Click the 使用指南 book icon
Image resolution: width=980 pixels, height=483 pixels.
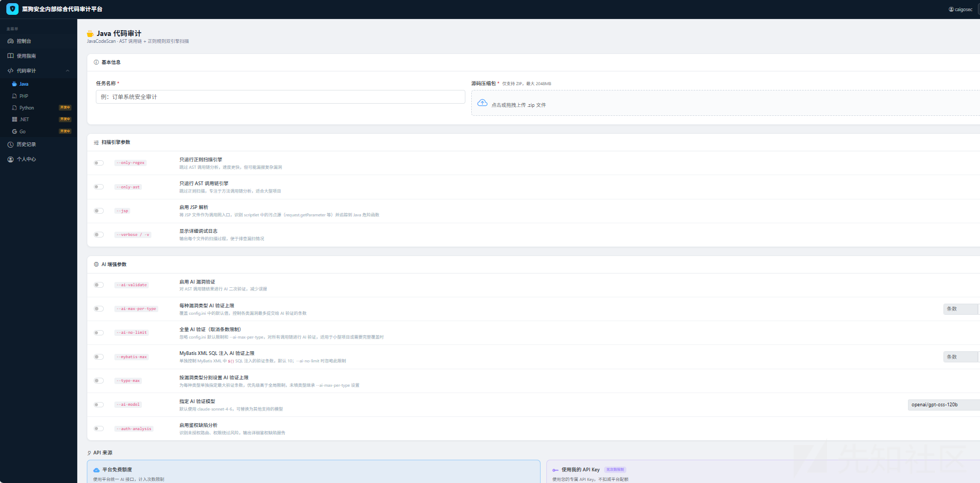pos(11,56)
